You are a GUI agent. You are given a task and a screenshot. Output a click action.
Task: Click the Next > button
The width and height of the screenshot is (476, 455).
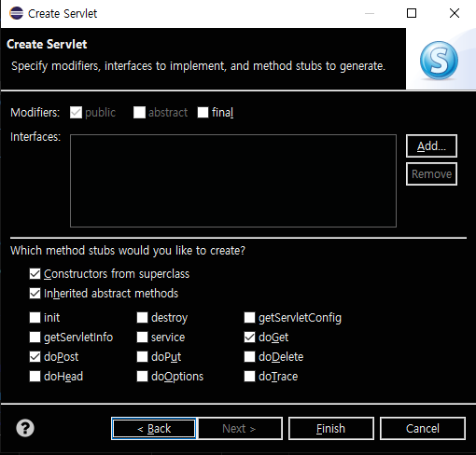pos(240,429)
